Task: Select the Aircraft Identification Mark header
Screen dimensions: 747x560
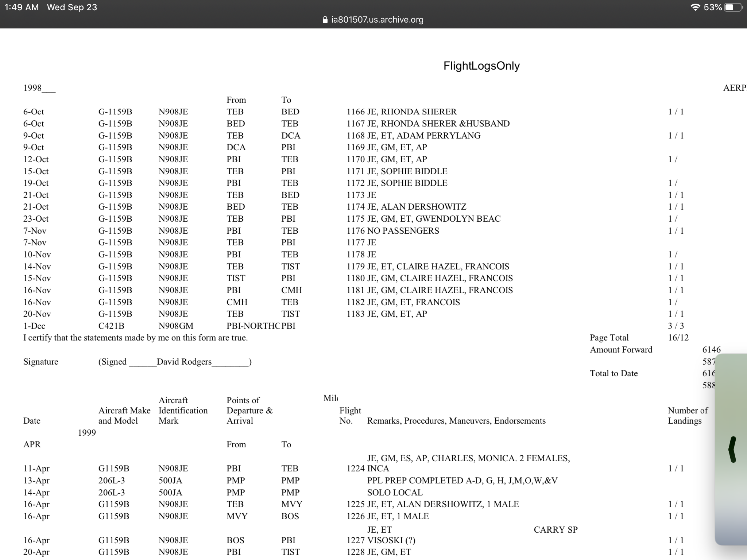Action: pos(183,411)
